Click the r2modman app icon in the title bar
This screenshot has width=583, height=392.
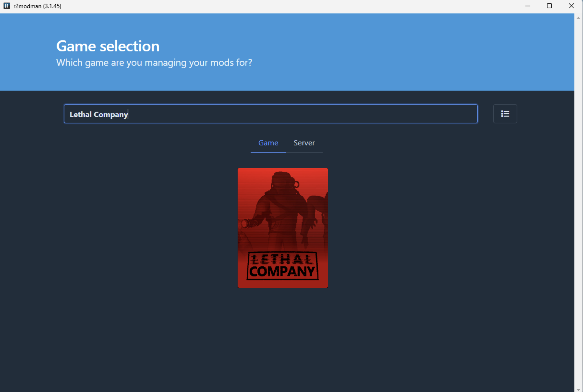coord(7,6)
